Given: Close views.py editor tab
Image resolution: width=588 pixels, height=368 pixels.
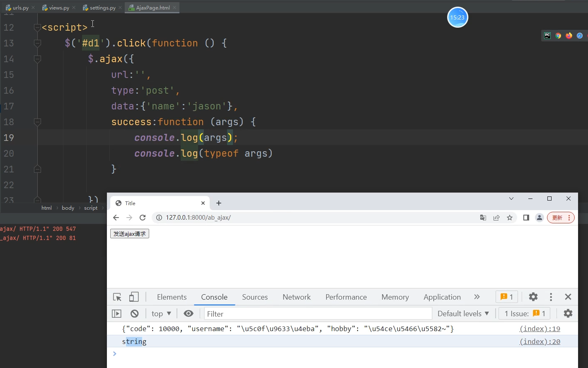Looking at the screenshot, I should 74,7.
